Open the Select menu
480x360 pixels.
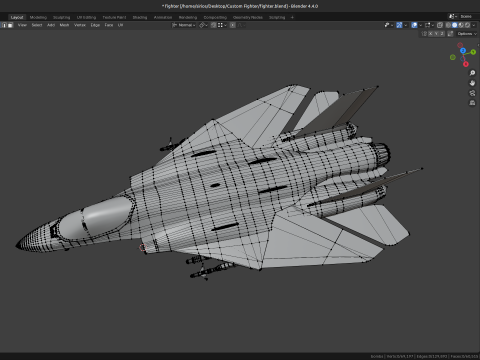tap(37, 25)
